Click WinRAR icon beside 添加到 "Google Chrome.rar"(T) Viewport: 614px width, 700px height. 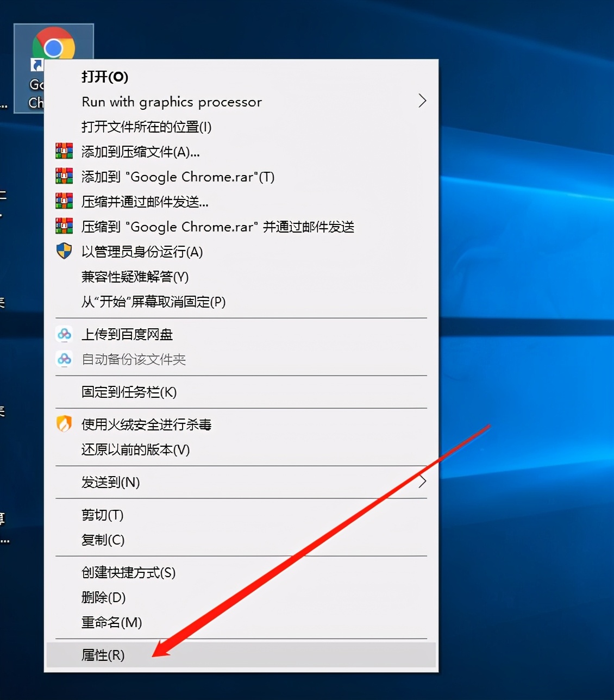click(x=64, y=176)
